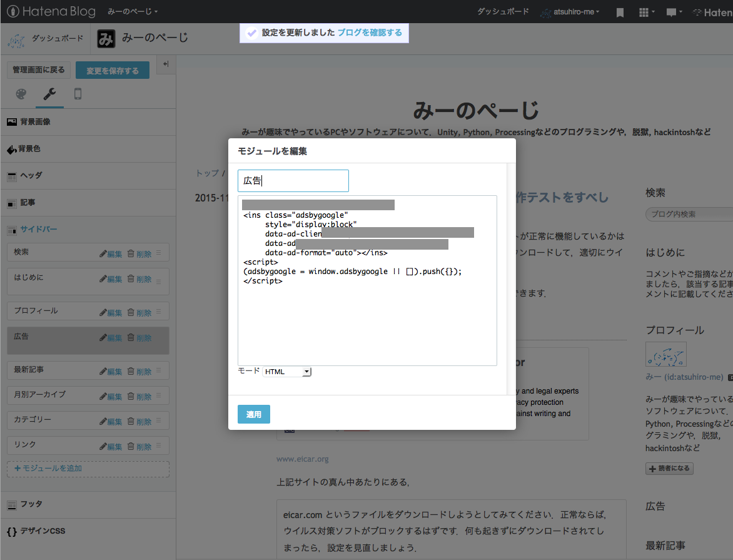
Task: Click the Hatena Bookmark icon in top bar
Action: (619, 12)
